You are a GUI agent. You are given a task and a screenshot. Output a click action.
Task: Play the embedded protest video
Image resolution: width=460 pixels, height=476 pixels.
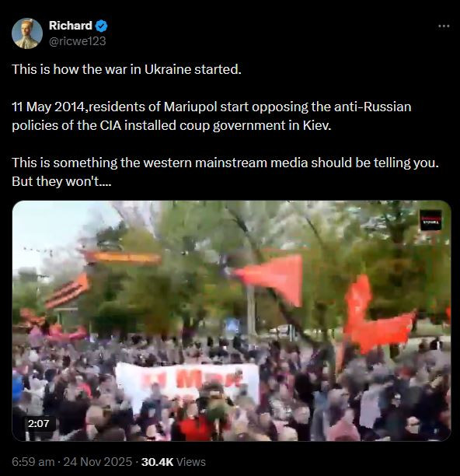pyautogui.click(x=232, y=320)
